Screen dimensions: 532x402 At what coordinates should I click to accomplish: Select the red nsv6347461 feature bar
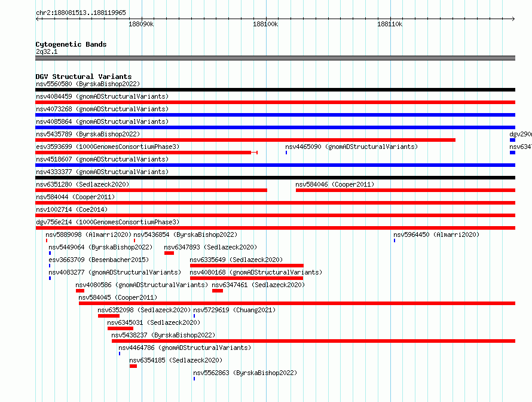(x=218, y=291)
